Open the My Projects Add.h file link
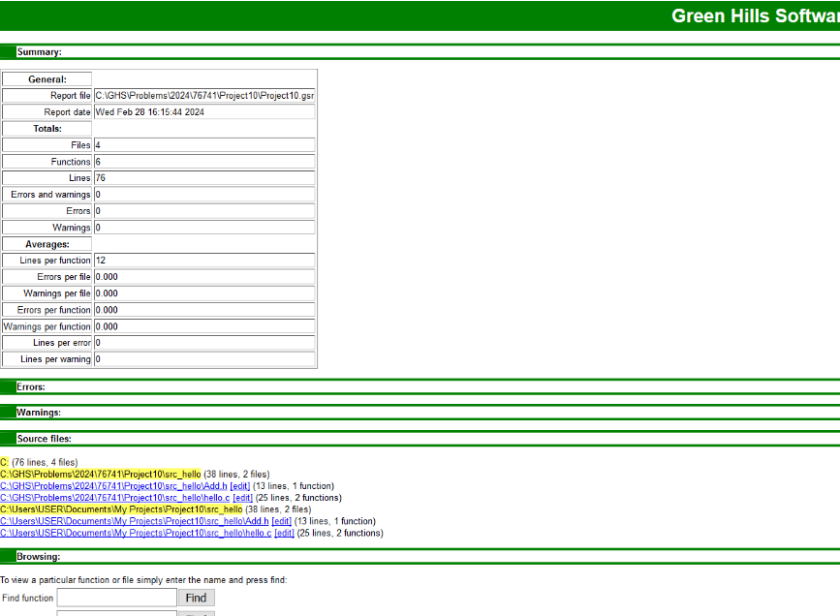 (x=135, y=521)
